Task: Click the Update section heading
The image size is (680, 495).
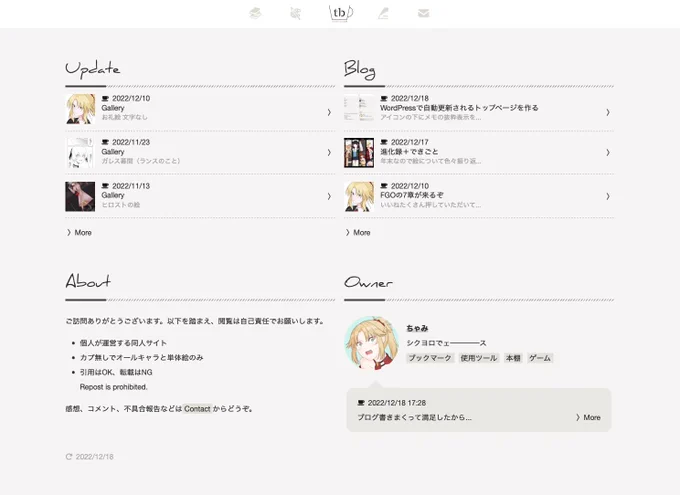Action: tap(93, 69)
